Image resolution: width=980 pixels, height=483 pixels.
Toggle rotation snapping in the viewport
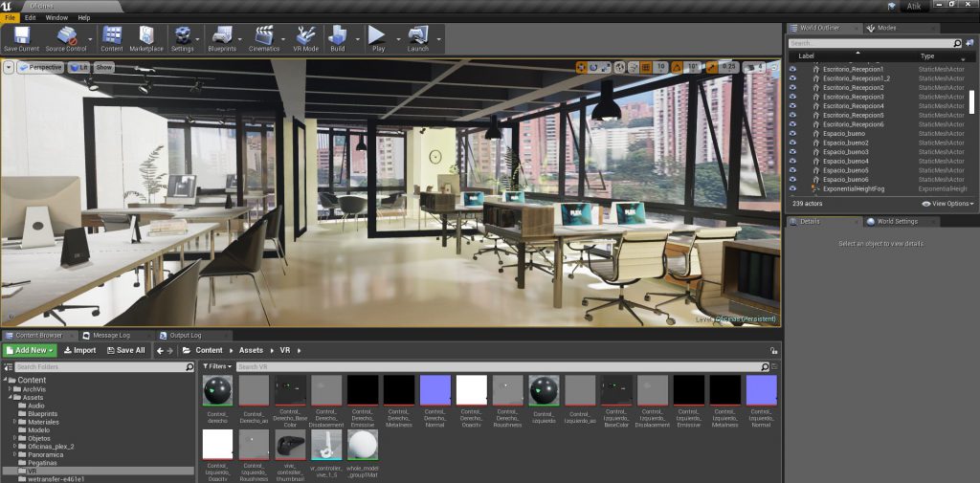(678, 68)
